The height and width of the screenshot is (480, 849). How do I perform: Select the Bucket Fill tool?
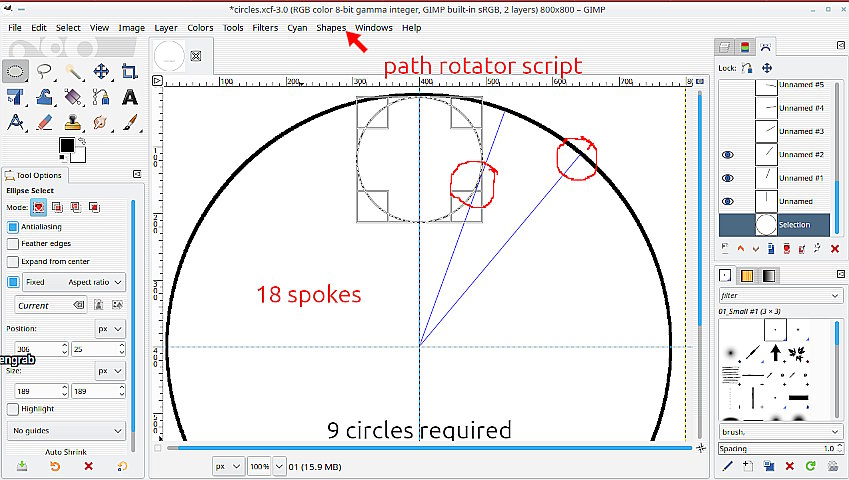(x=73, y=97)
